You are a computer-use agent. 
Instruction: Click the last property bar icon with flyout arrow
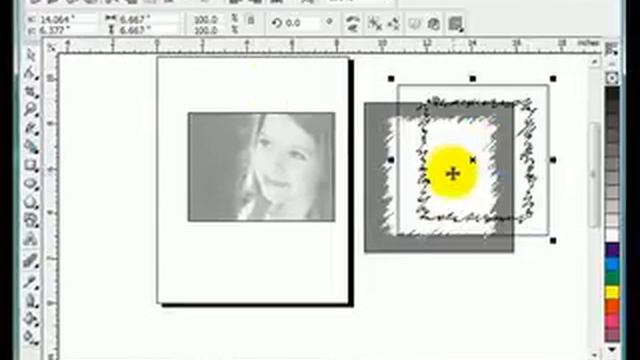pyautogui.click(x=456, y=24)
